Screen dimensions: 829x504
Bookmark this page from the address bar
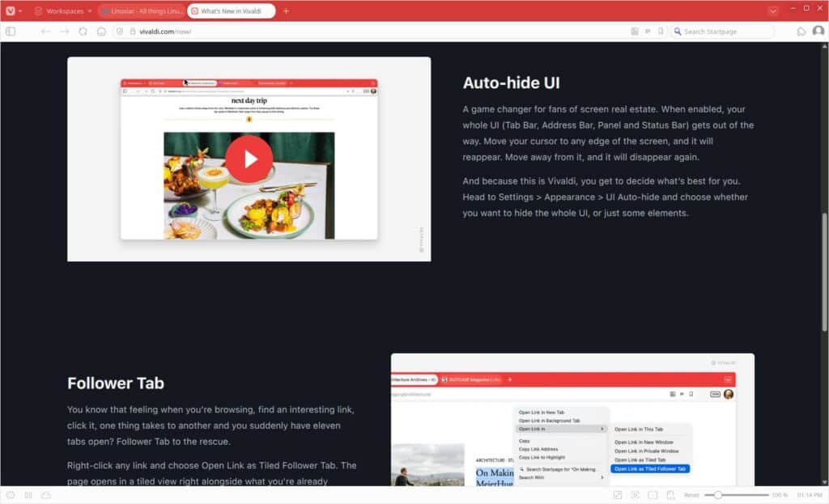point(659,31)
